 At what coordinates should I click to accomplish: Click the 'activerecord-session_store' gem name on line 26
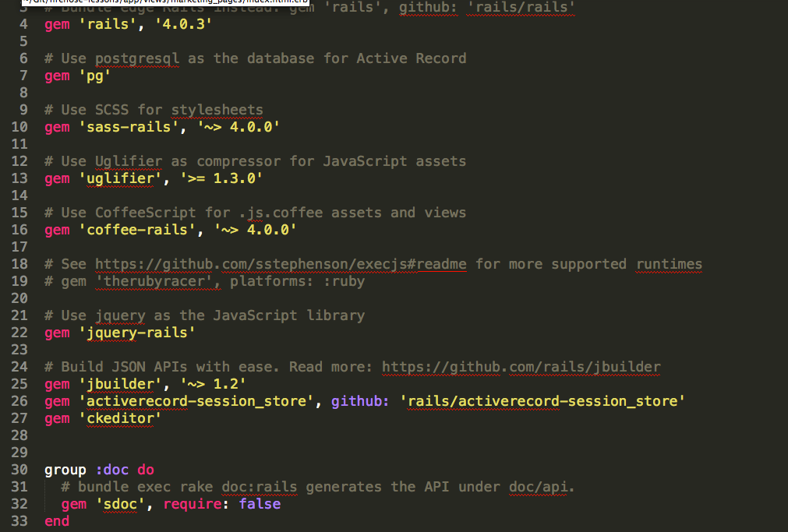(x=196, y=401)
